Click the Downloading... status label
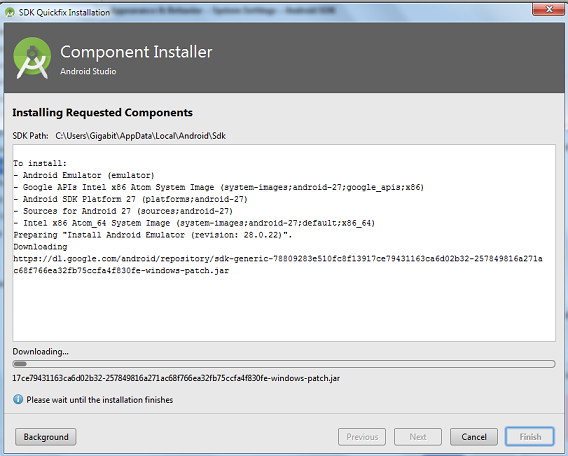 tap(41, 351)
